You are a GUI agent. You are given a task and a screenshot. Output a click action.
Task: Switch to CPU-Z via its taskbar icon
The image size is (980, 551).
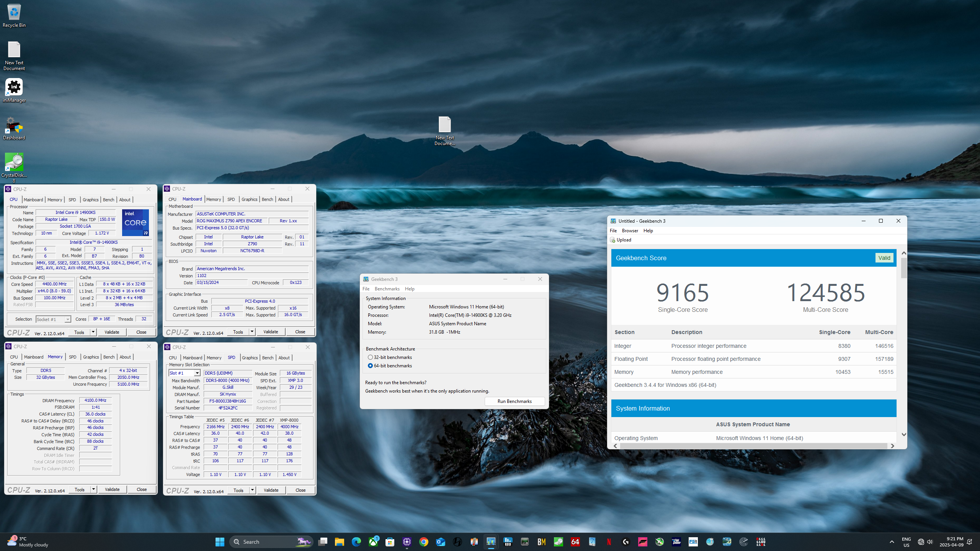point(407,542)
